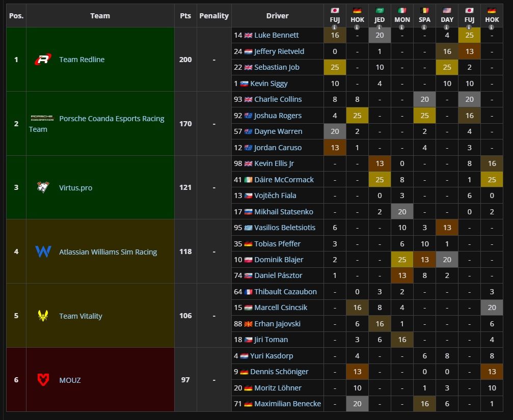Select Porsche Coanda's 170 points total
513x420 pixels.
click(x=185, y=124)
